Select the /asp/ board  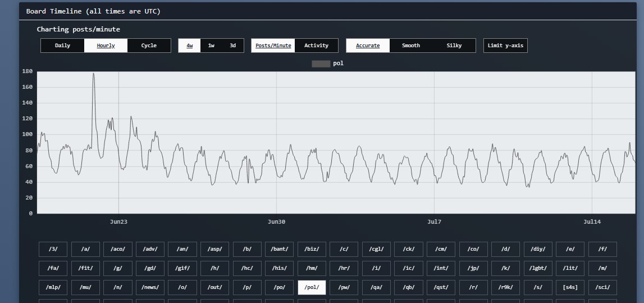pyautogui.click(x=215, y=249)
